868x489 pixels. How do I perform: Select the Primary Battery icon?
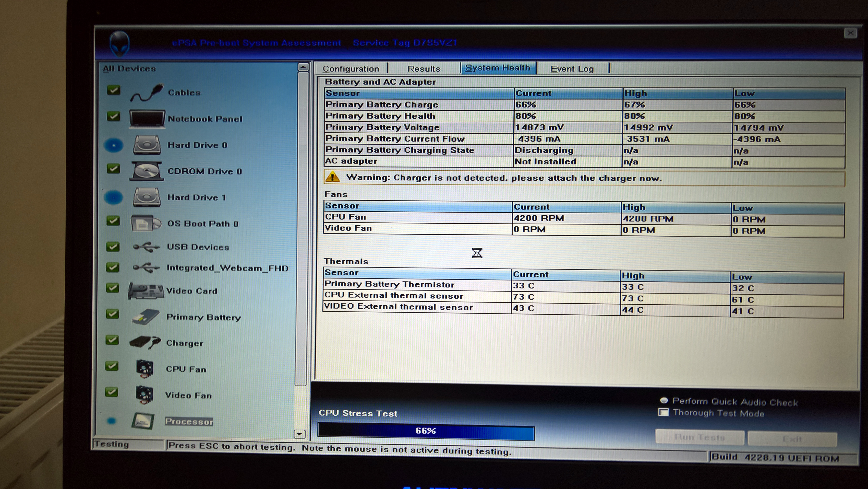tap(145, 317)
